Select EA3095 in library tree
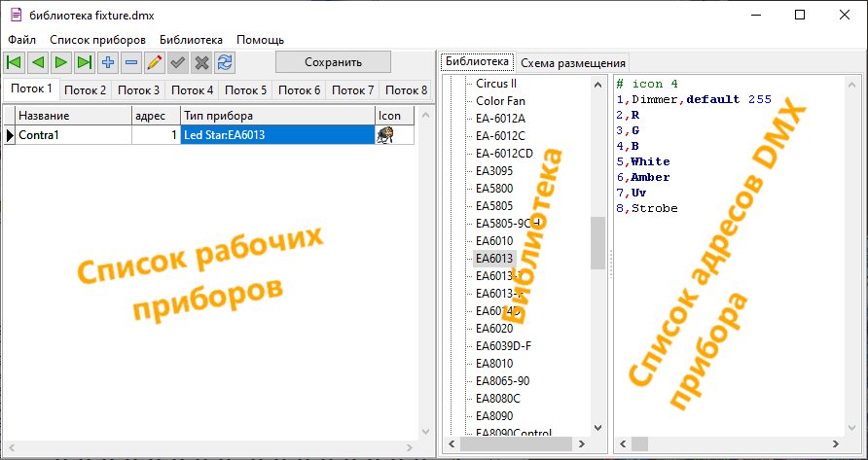 tap(494, 171)
